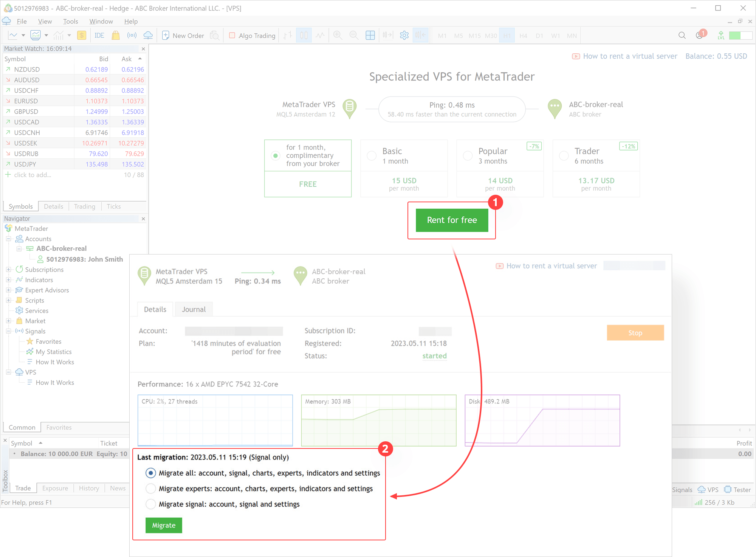Click the Rent for free green button
The height and width of the screenshot is (557, 756).
452,220
